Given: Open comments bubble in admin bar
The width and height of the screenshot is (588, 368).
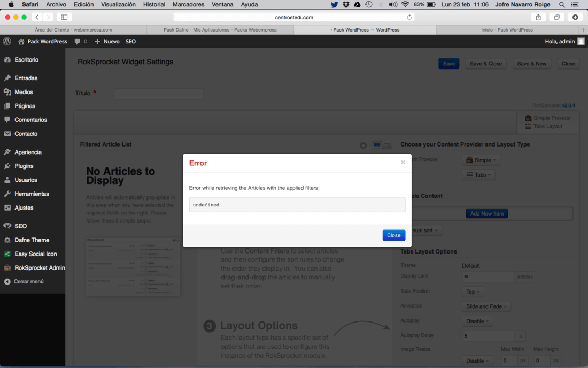Looking at the screenshot, I should tap(80, 42).
